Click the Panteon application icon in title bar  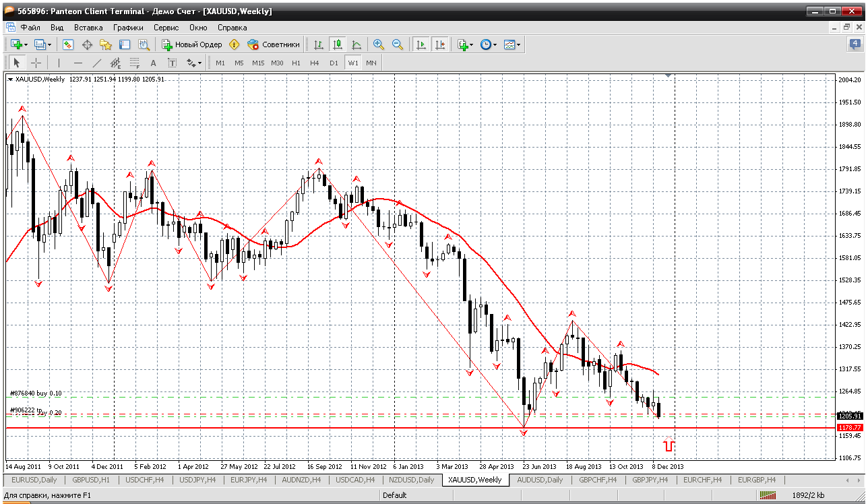pos(9,11)
